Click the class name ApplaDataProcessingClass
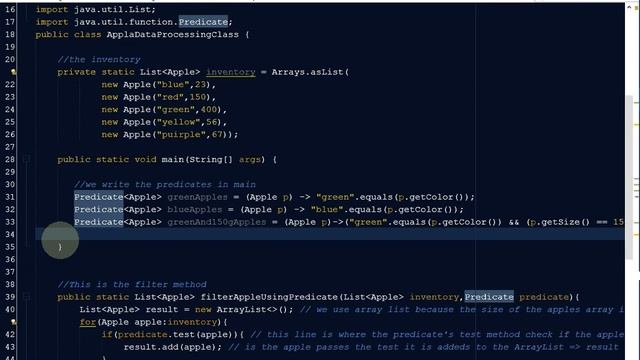The image size is (640, 360). pos(173,34)
